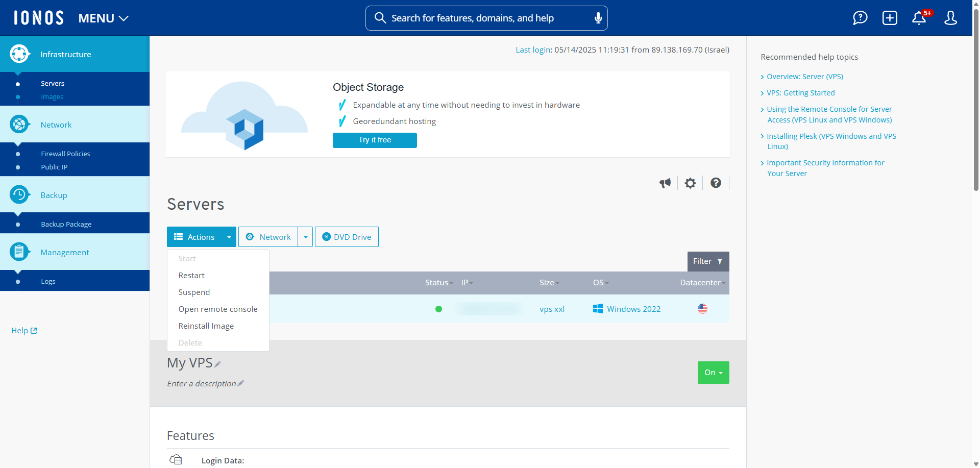The height and width of the screenshot is (468, 980).
Task: Open Overview: Server (VPS) help topic
Action: point(804,77)
